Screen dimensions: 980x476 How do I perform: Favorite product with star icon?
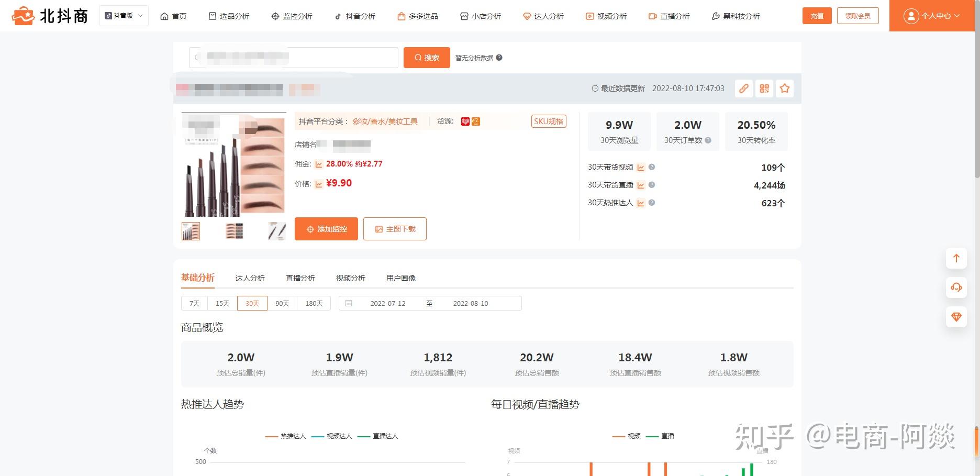coord(784,88)
